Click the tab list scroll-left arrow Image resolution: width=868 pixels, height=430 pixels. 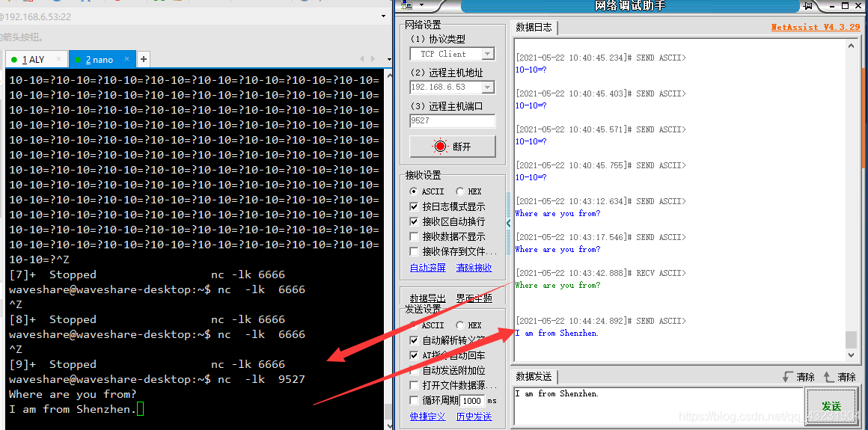[362, 59]
